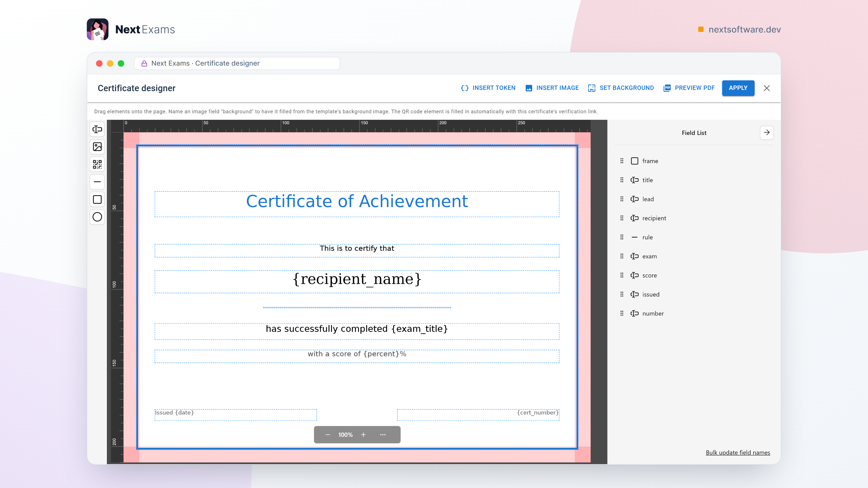
Task: Select the ellipse shape tool
Action: click(x=97, y=217)
